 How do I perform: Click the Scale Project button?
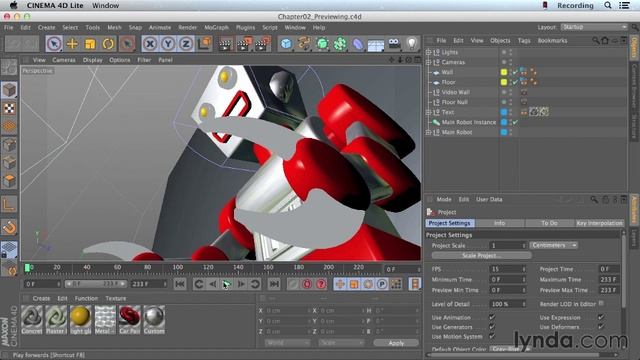tap(482, 256)
